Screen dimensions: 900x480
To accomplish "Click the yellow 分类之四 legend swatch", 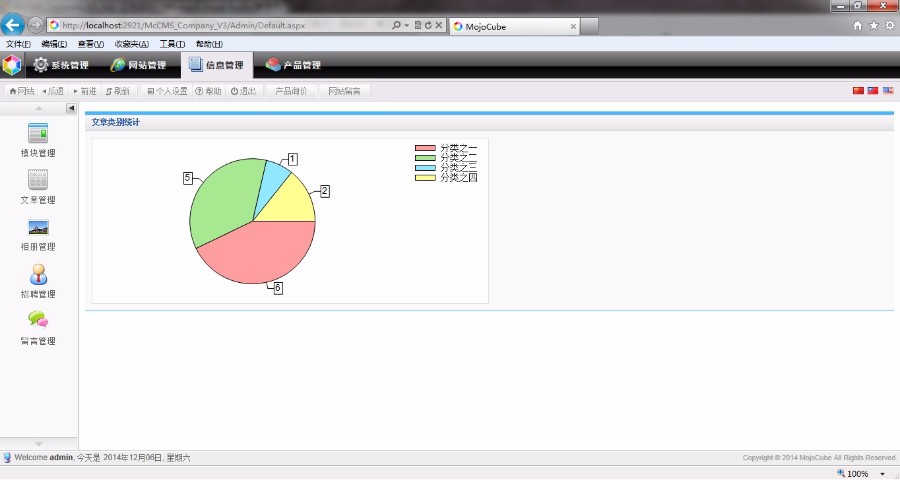I will 425,177.
